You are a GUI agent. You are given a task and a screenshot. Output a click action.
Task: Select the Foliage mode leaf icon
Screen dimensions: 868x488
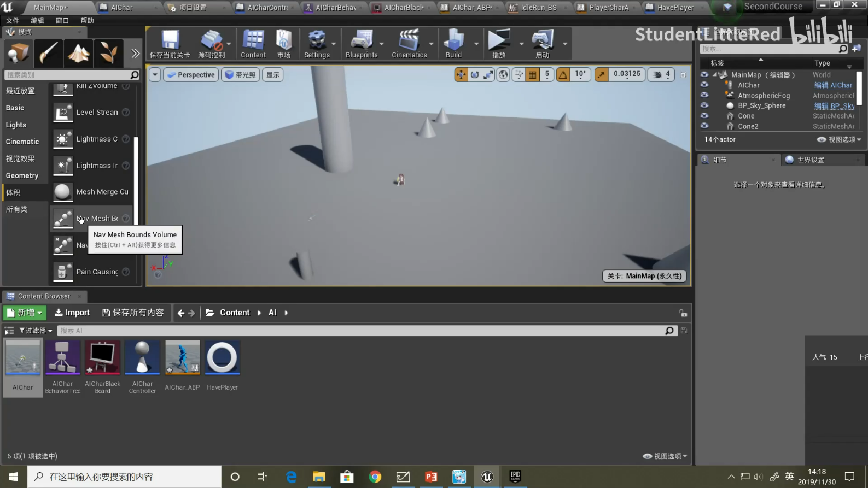point(108,53)
